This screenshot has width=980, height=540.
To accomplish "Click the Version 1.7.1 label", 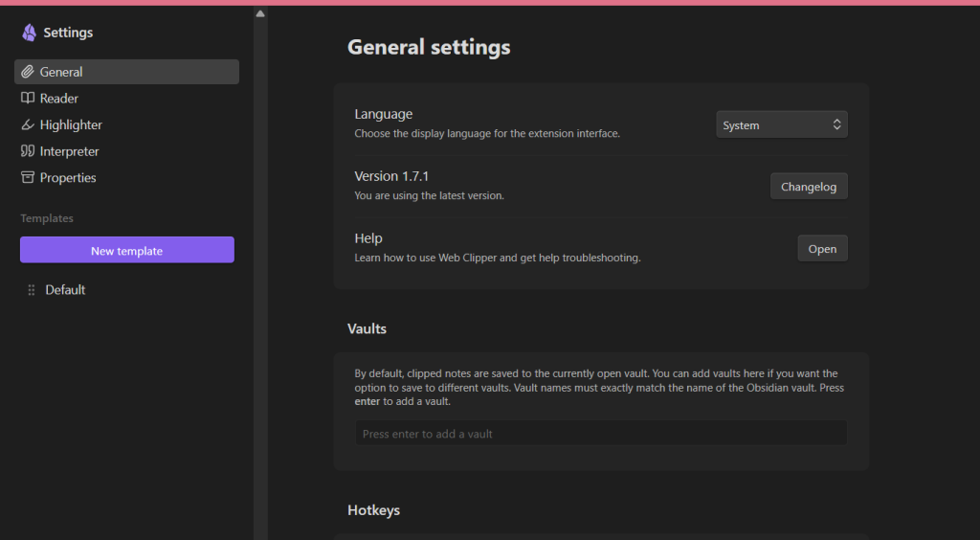I will point(391,176).
